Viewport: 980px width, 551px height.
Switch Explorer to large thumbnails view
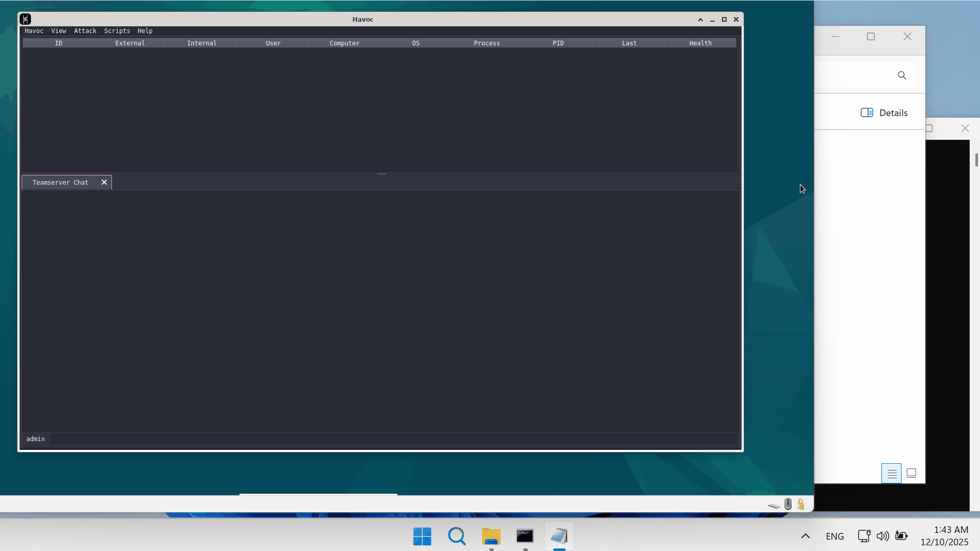coord(911,474)
